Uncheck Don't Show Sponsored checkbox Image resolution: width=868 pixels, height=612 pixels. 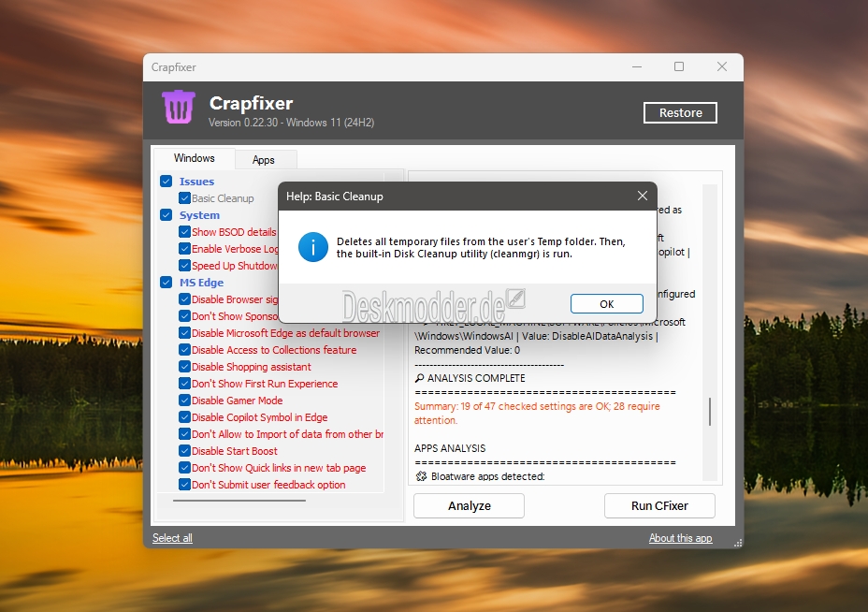(x=185, y=316)
